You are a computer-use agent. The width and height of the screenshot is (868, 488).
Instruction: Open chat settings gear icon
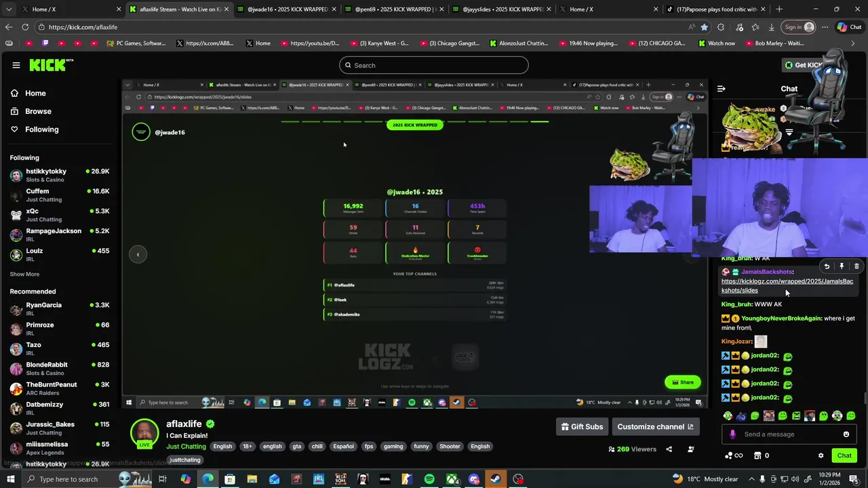point(821,455)
